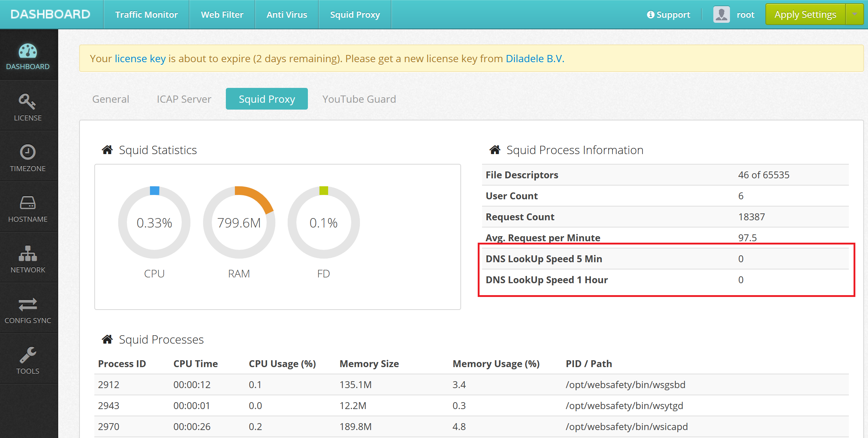Open the Network topology icon

[x=28, y=253]
